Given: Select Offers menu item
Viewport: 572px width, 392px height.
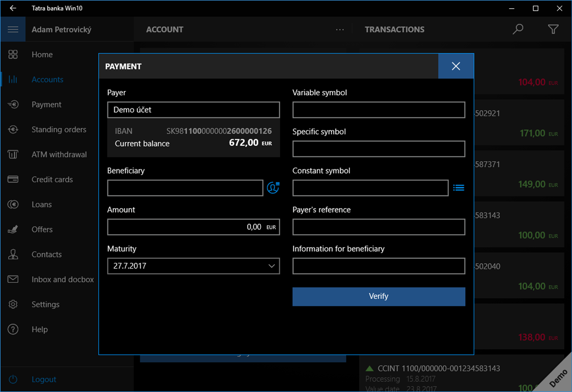Looking at the screenshot, I should pyautogui.click(x=42, y=229).
